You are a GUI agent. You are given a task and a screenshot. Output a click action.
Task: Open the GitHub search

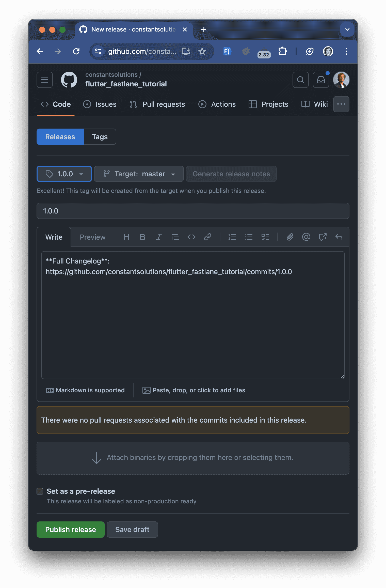coord(300,80)
